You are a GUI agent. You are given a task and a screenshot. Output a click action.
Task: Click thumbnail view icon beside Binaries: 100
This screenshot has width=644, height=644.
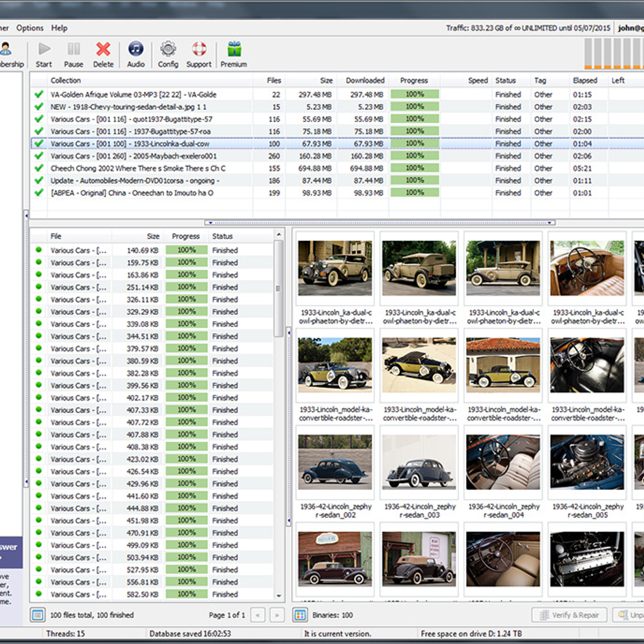point(300,615)
